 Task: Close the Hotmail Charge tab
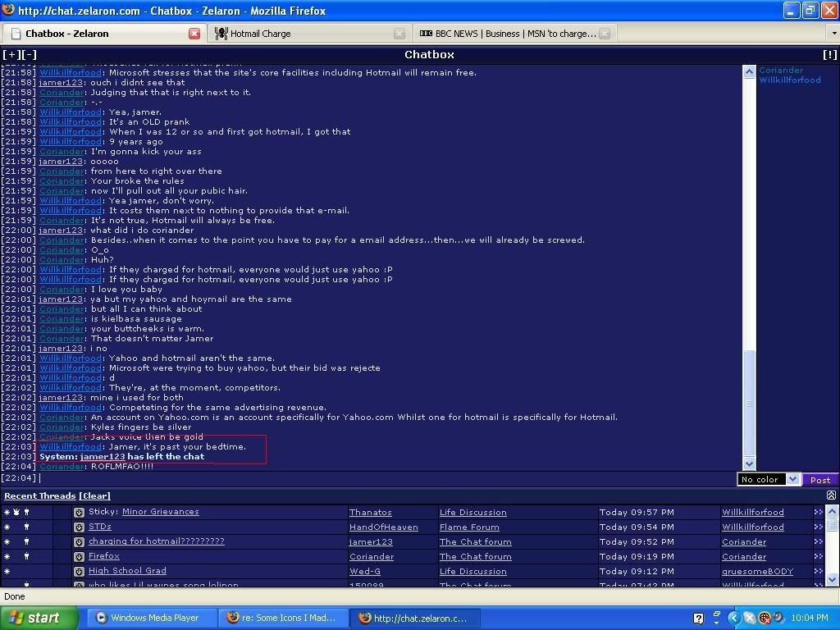[399, 34]
